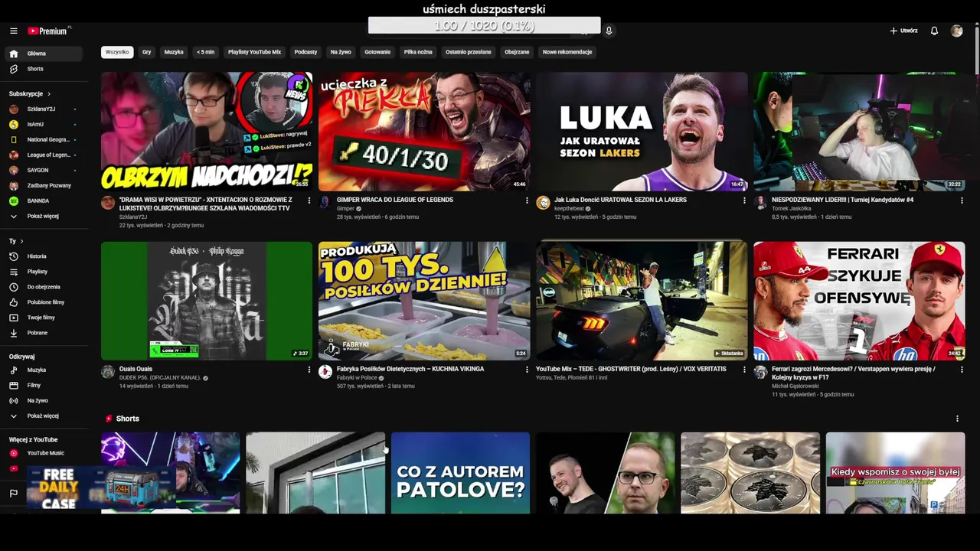Screen dimensions: 980x551
Task: Open Michał Gąsiorowski channel link
Action: click(x=795, y=386)
